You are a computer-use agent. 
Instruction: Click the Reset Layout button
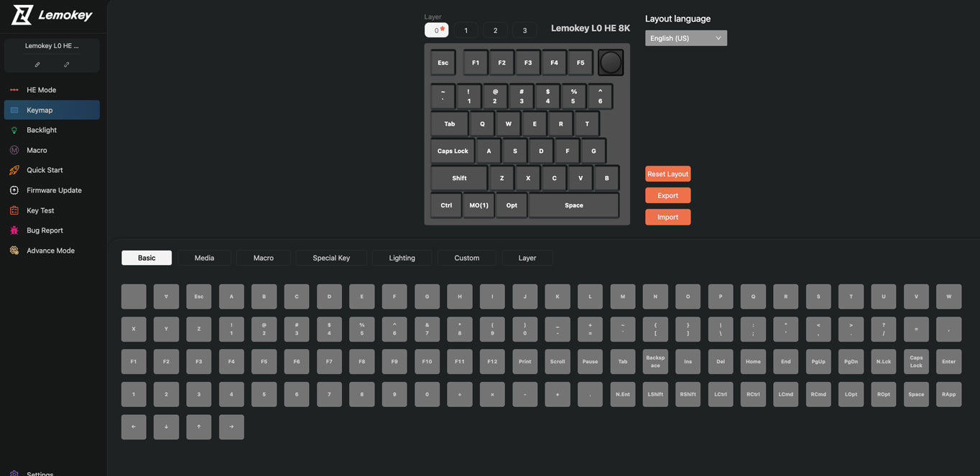pyautogui.click(x=667, y=174)
